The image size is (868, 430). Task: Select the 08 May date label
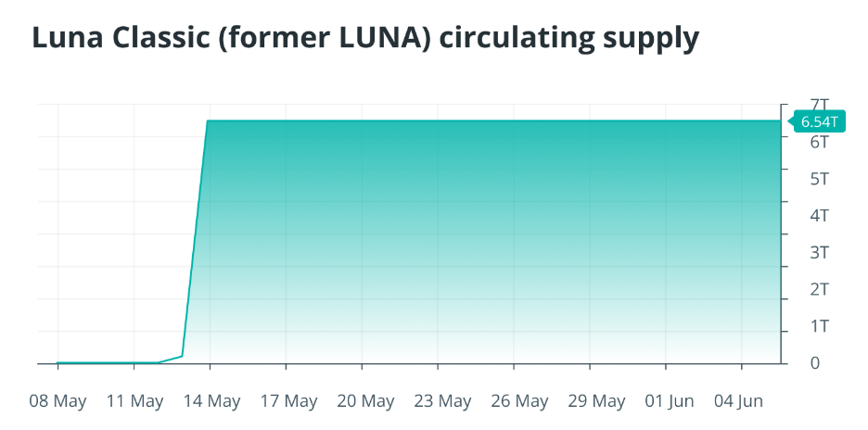point(57,401)
